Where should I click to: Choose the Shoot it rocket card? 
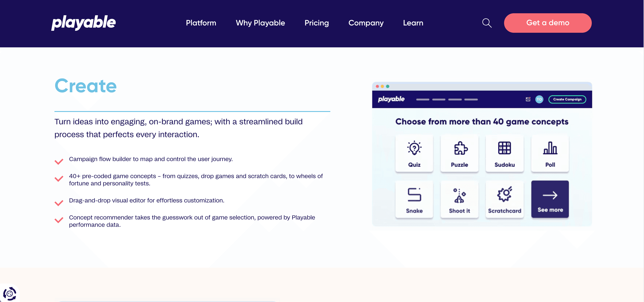[459, 199]
